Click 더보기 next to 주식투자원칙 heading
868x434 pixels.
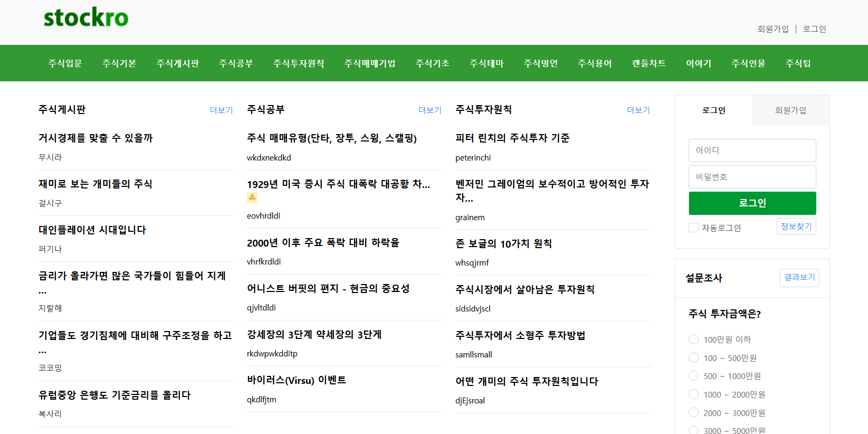pos(638,110)
